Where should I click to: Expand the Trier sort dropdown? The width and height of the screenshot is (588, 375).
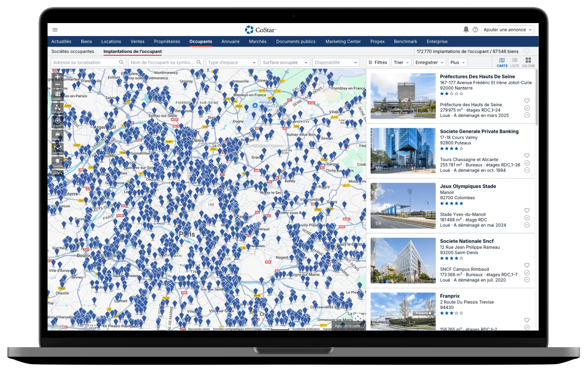401,62
